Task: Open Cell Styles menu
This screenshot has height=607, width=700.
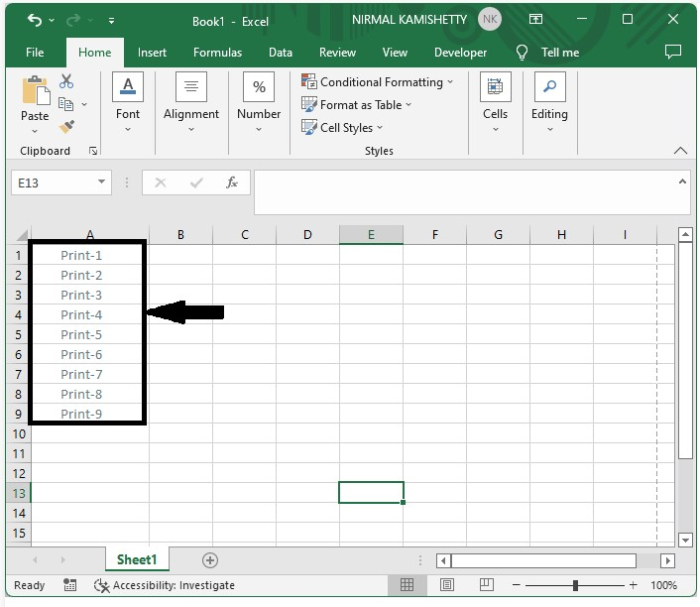Action: coord(342,128)
